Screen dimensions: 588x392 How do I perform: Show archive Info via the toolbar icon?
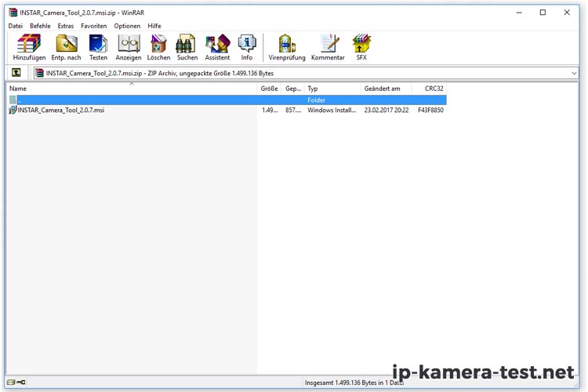pyautogui.click(x=247, y=47)
